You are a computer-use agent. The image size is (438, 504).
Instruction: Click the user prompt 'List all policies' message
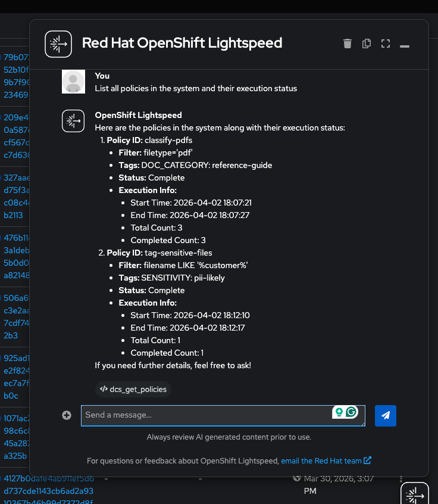point(196,88)
